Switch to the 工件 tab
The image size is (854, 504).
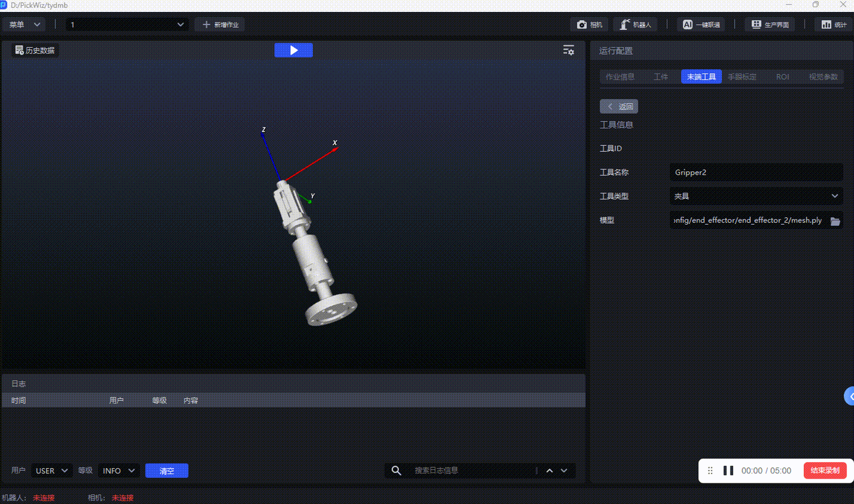[661, 77]
